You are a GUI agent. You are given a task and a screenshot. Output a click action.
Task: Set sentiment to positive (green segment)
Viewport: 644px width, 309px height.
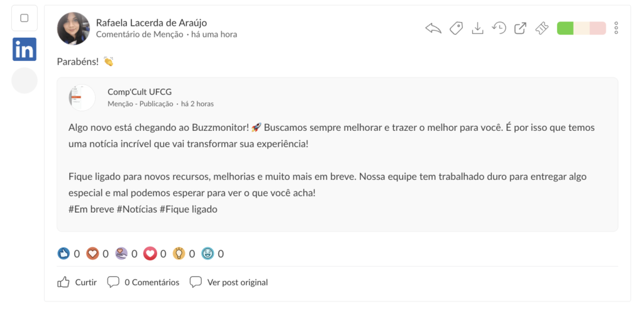click(565, 28)
